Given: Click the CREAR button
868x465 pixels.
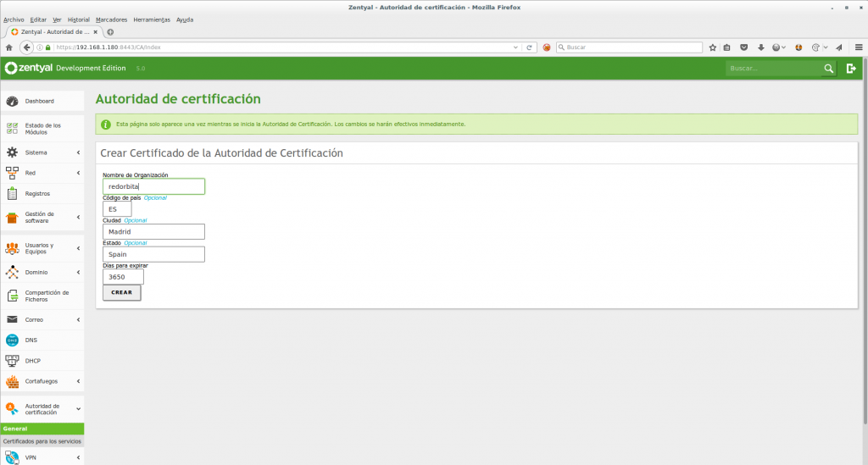Looking at the screenshot, I should (x=121, y=292).
